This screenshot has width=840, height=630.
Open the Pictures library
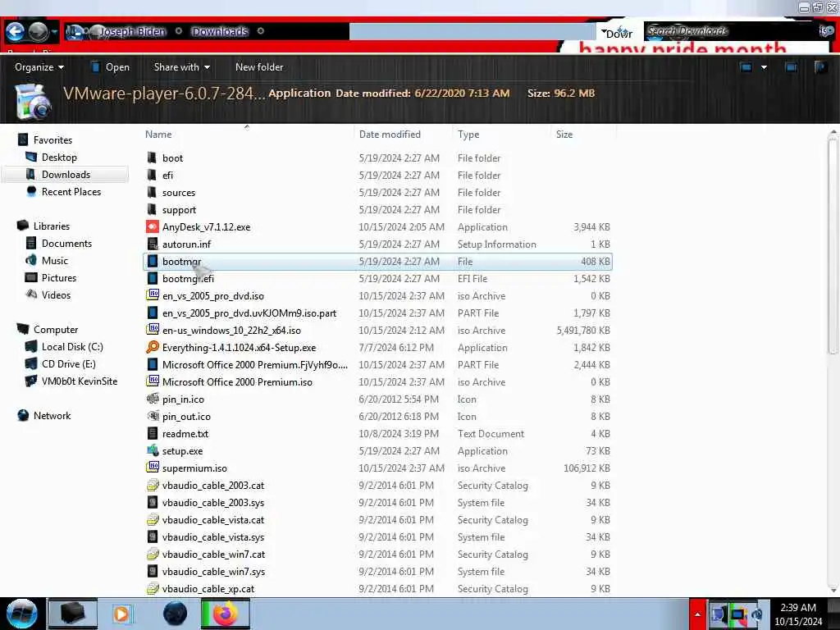[x=59, y=277]
